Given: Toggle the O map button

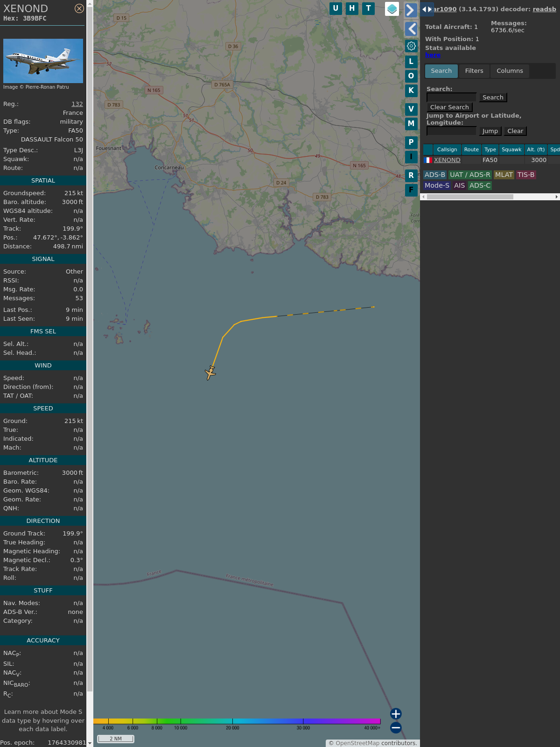Looking at the screenshot, I should (x=411, y=76).
